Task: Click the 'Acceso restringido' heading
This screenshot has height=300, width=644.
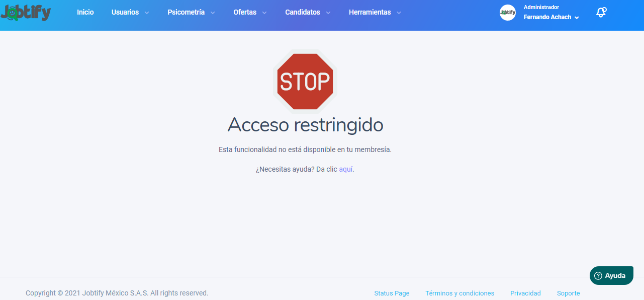Action: point(305,125)
